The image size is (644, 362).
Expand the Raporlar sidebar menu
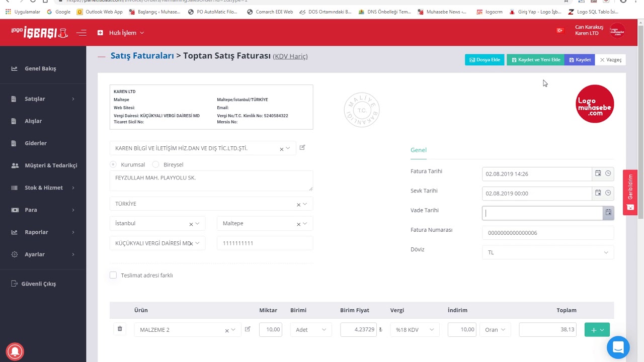pos(43,232)
